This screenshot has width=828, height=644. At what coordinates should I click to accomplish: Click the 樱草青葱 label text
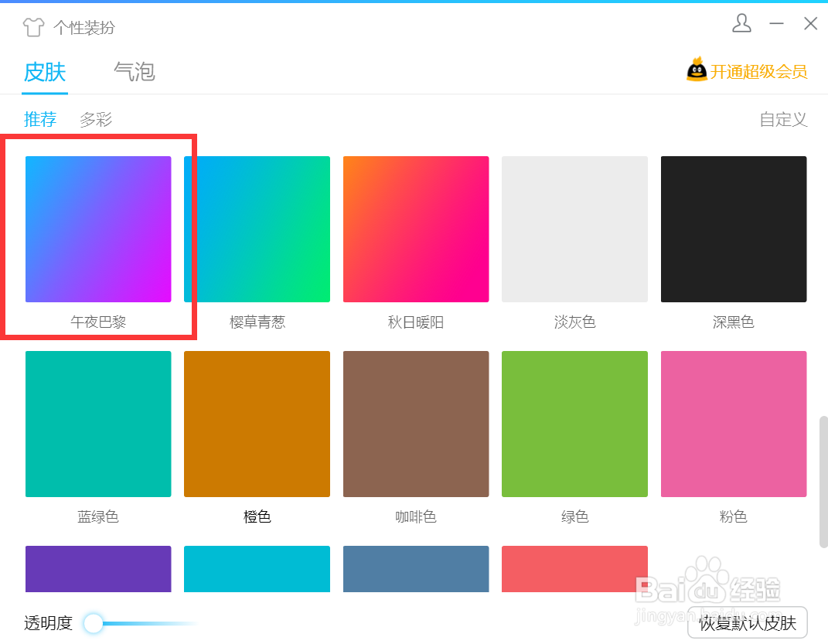(x=257, y=322)
